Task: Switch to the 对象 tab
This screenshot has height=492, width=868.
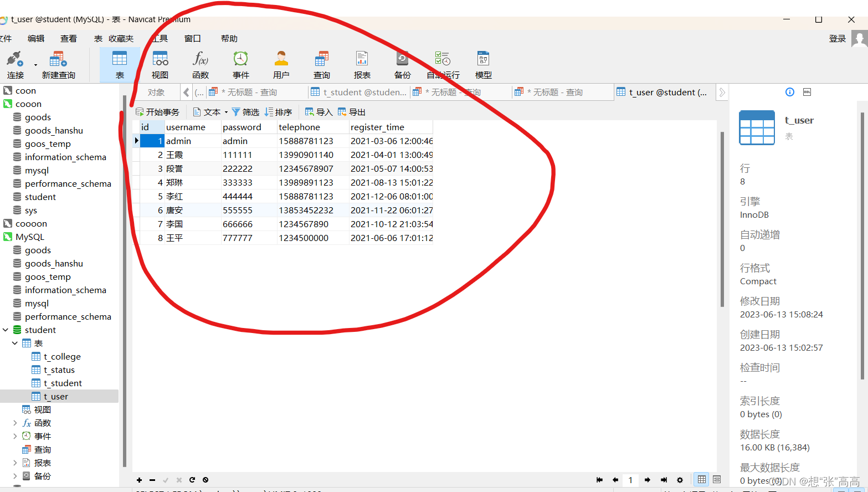Action: [156, 92]
